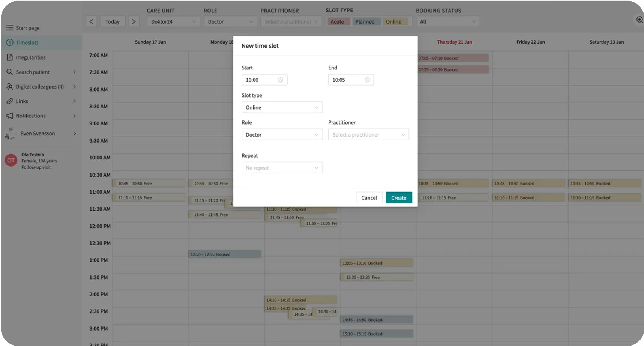Open the Select a practitioner dropdown in dialog

click(368, 135)
